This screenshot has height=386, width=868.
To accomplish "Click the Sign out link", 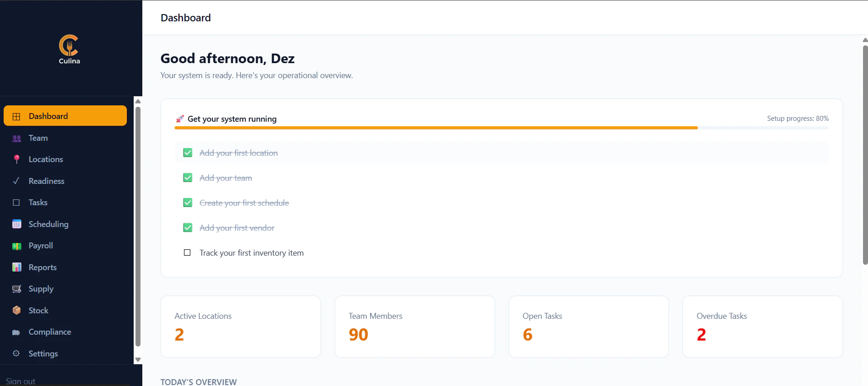I will click(20, 381).
